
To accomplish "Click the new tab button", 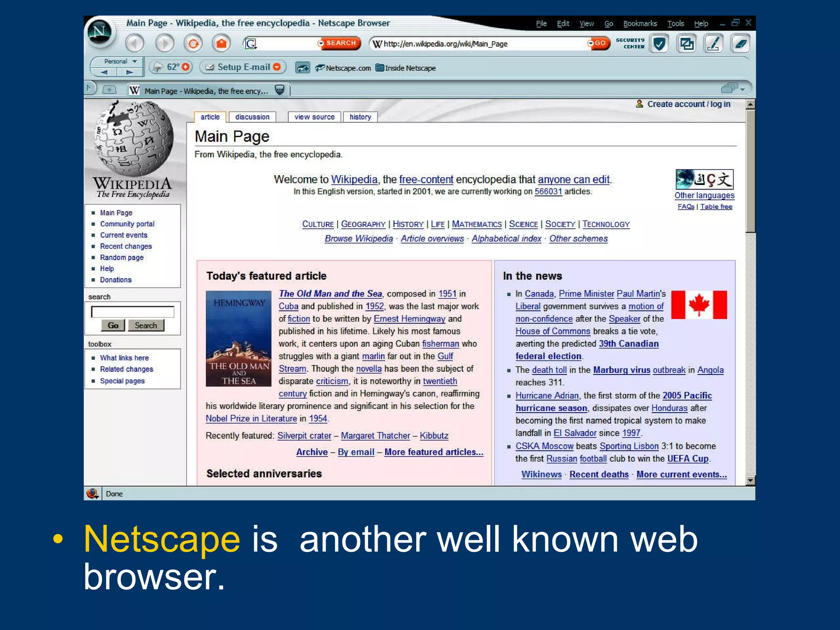I will tap(109, 89).
